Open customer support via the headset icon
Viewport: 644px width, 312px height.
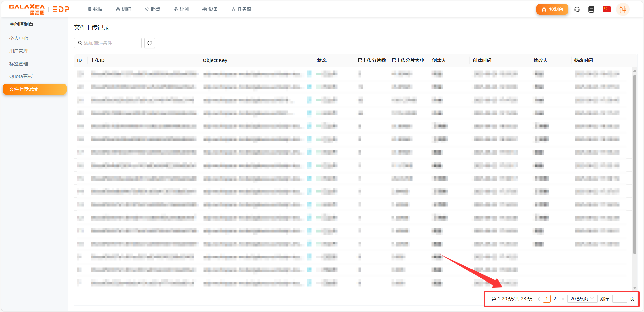click(x=577, y=9)
